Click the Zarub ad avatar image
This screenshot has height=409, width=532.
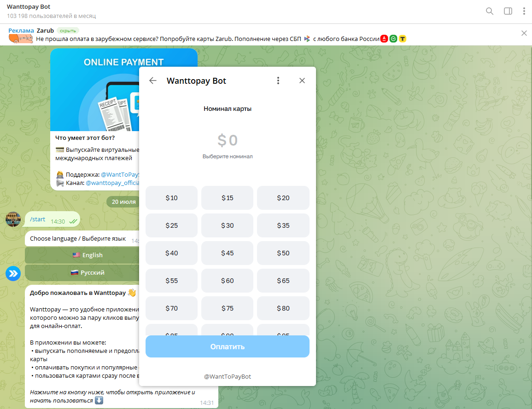click(x=21, y=39)
